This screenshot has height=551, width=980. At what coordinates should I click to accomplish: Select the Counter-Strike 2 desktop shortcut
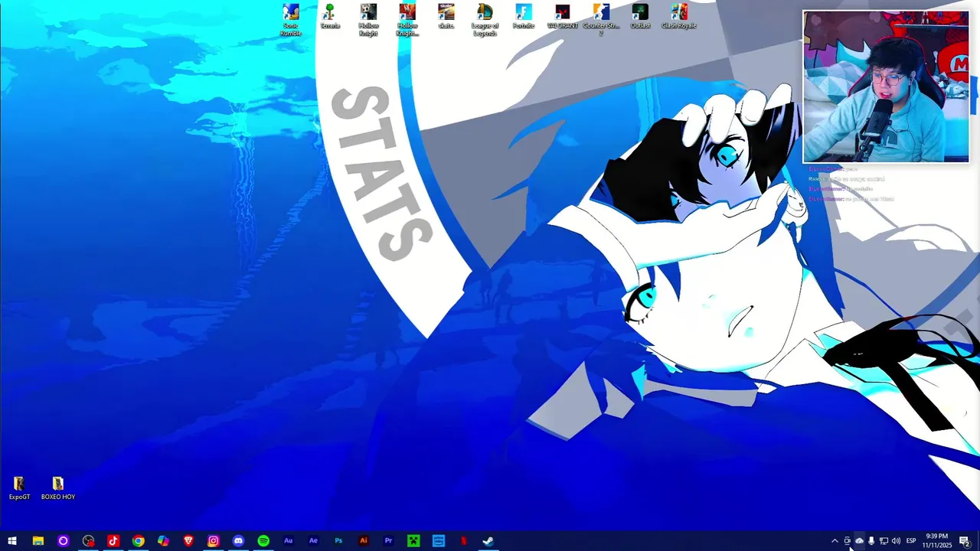coord(601,20)
